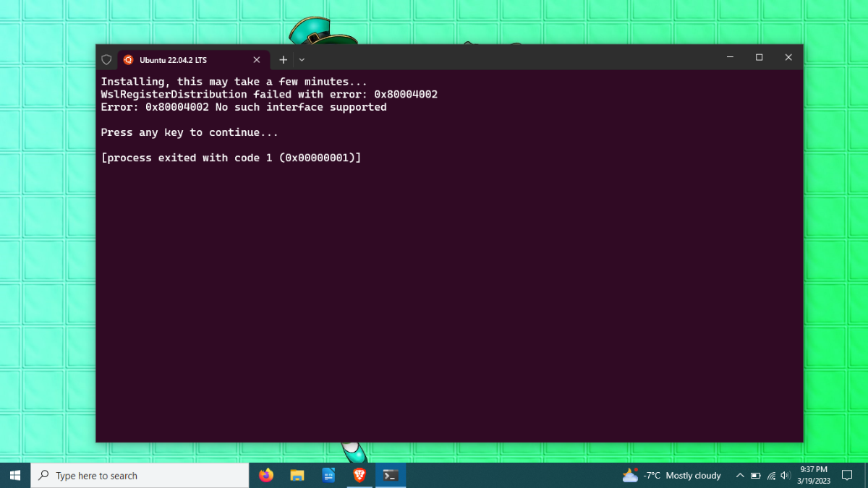This screenshot has height=488, width=868.
Task: Open File Explorer from the taskbar
Action: point(297,475)
